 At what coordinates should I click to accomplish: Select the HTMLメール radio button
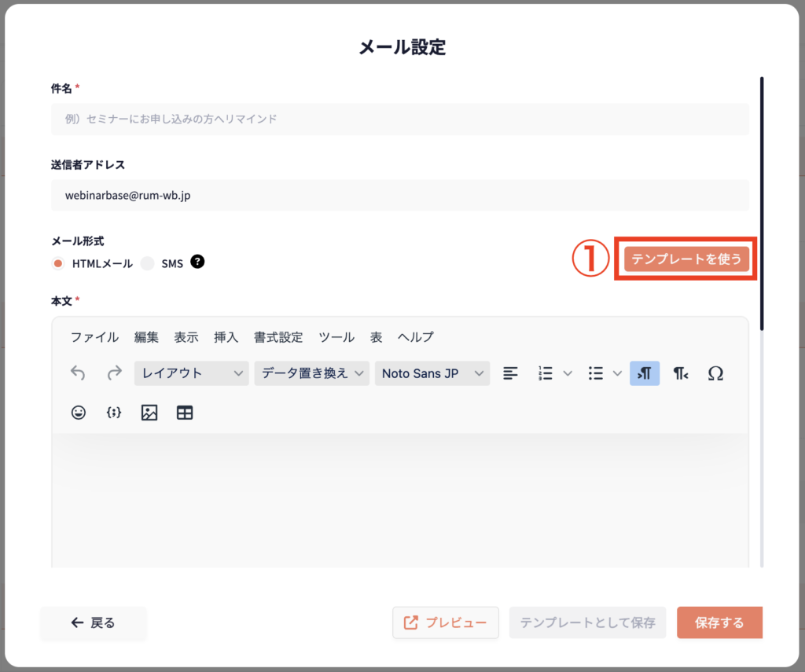pyautogui.click(x=58, y=264)
